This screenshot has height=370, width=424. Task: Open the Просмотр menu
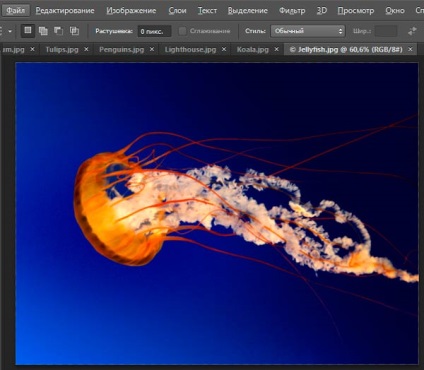(x=356, y=11)
